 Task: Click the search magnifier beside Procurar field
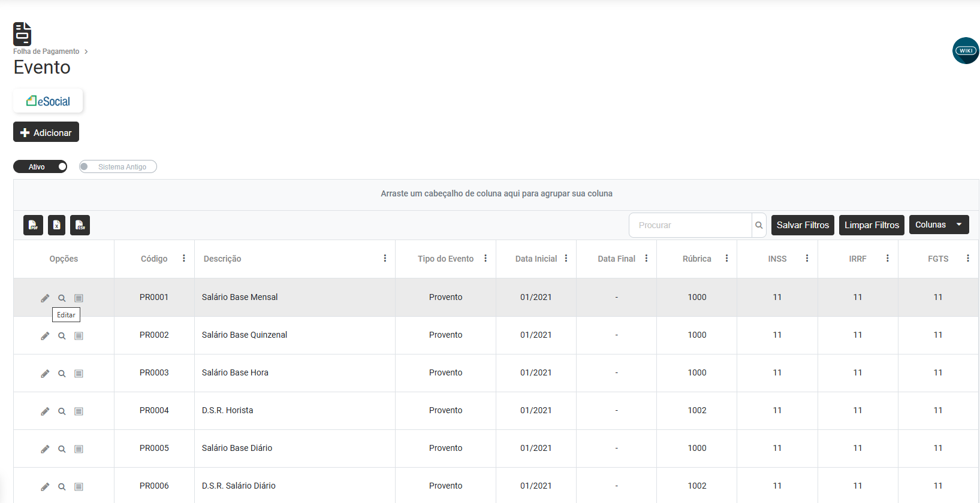point(759,225)
